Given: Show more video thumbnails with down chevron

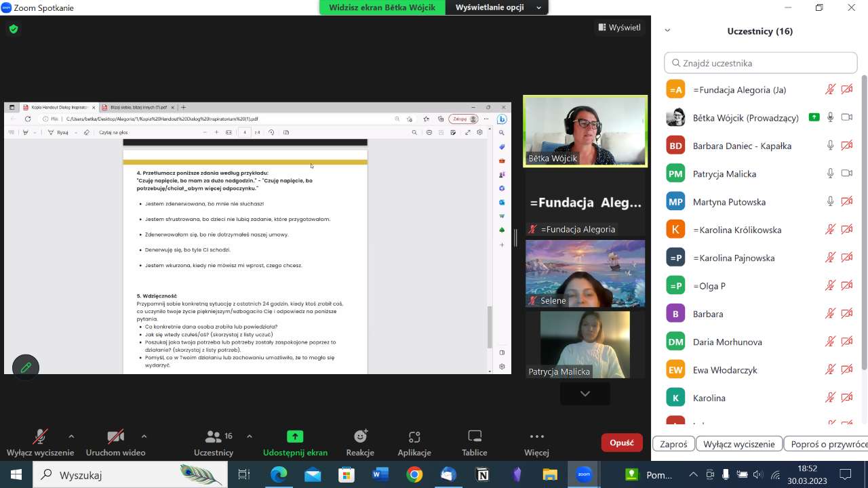Looking at the screenshot, I should pos(585,394).
